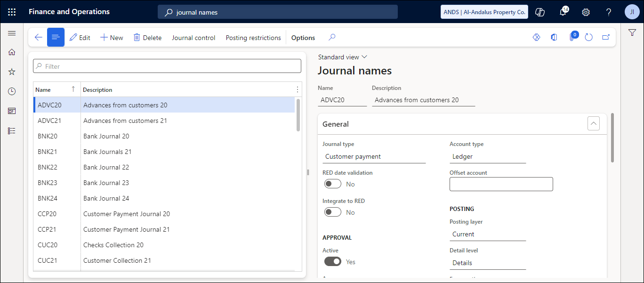Switch to Posting restrictions

point(253,37)
